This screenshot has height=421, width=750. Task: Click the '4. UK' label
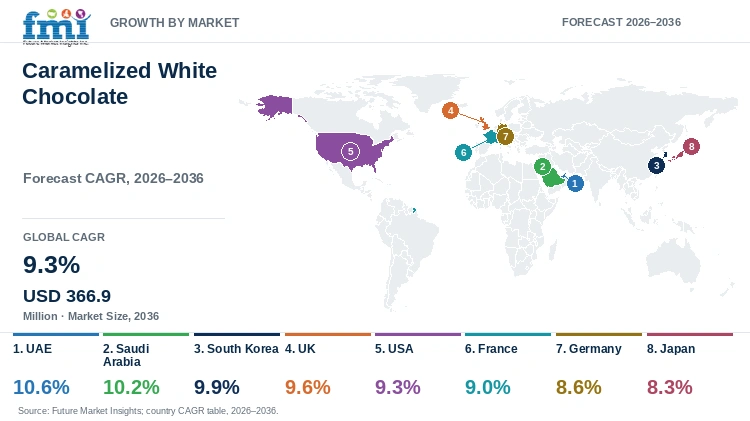[300, 349]
